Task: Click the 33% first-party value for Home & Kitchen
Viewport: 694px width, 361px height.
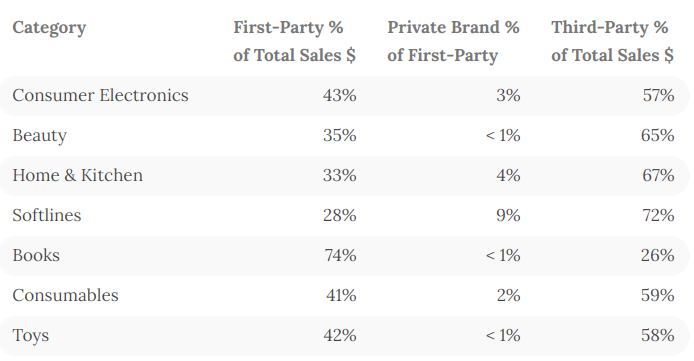Action: pyautogui.click(x=339, y=176)
